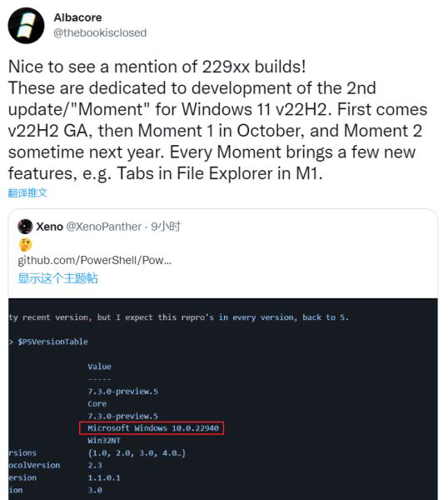This screenshot has width=448, height=500.
Task: Open the github.com/PowerShell link
Action: (95, 261)
